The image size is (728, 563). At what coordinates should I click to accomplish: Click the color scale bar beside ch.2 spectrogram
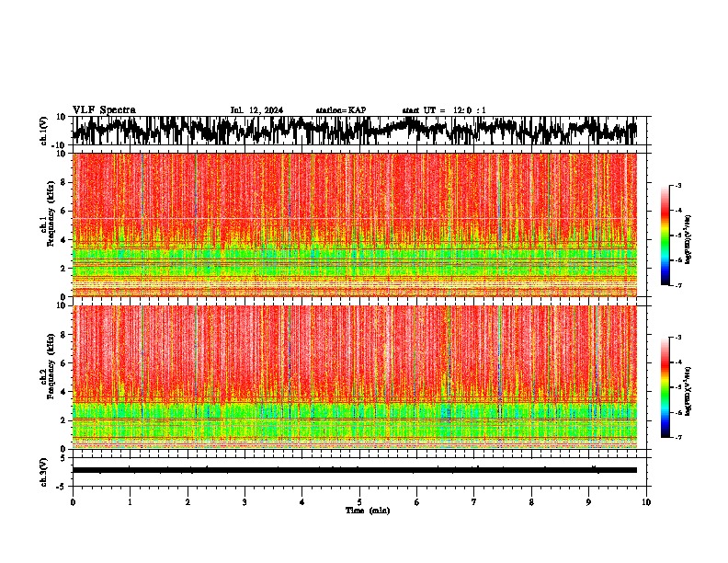(x=665, y=387)
